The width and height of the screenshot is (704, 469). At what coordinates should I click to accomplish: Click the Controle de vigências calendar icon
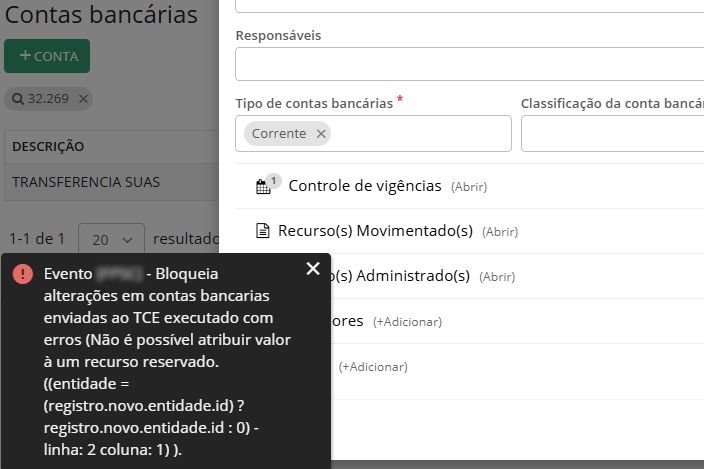click(x=263, y=187)
